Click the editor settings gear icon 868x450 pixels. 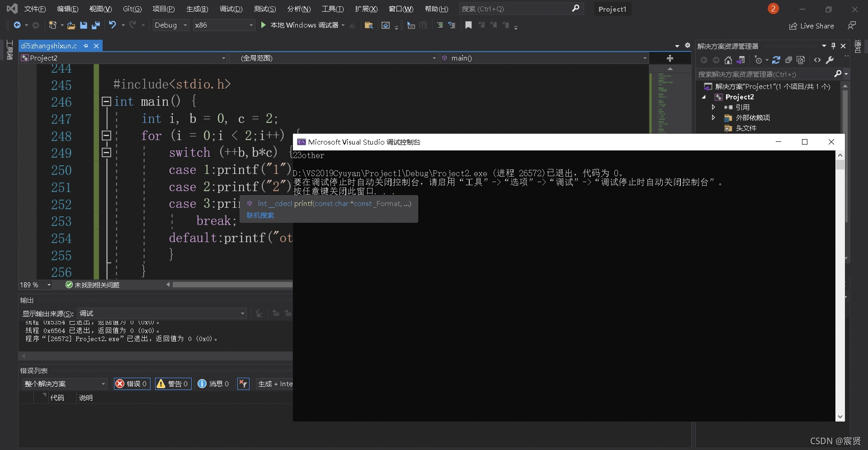tap(688, 46)
